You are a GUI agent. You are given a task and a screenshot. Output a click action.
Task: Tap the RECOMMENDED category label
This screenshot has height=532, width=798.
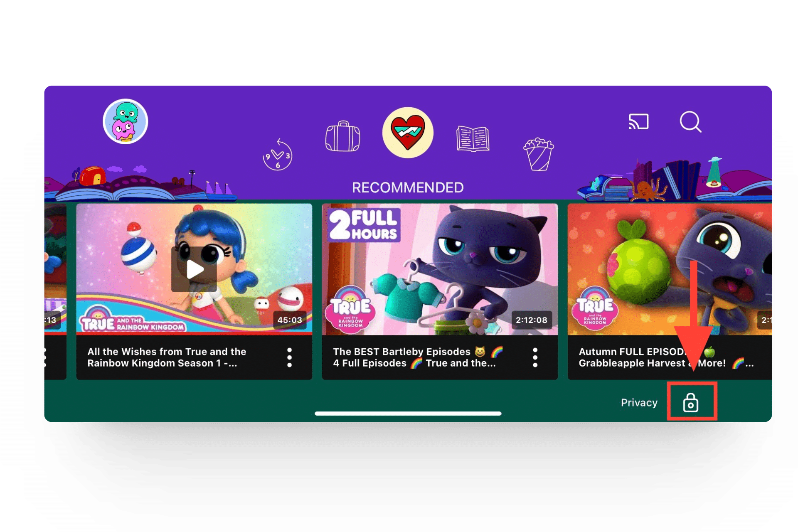(408, 187)
